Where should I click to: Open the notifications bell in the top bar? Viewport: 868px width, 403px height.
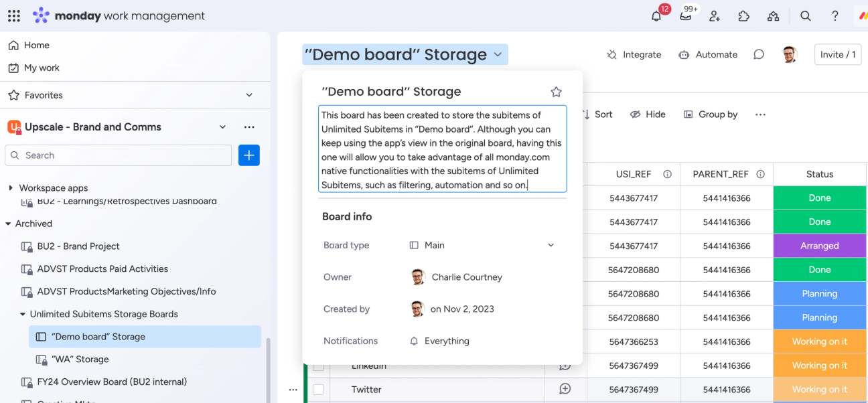656,15
